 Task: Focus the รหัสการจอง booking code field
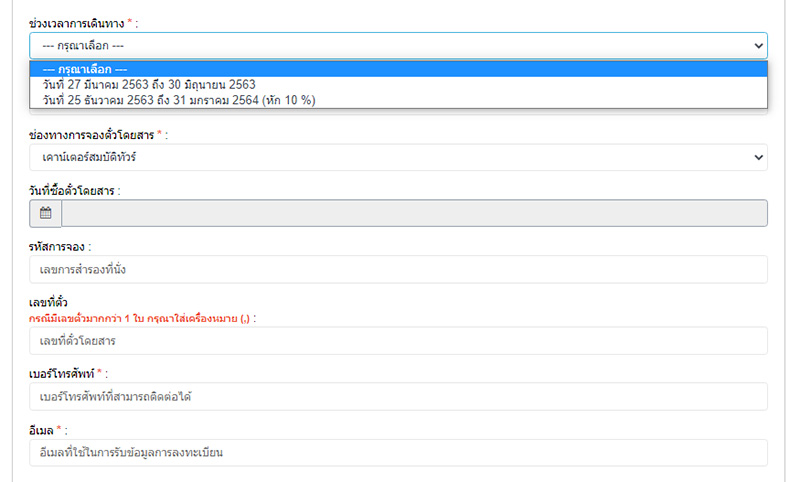pos(398,269)
